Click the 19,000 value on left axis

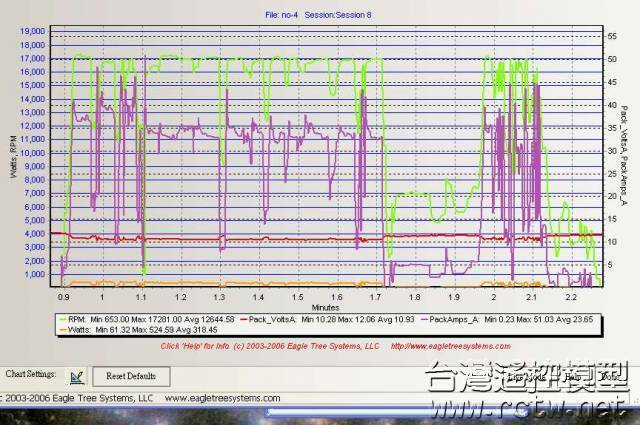(32, 31)
